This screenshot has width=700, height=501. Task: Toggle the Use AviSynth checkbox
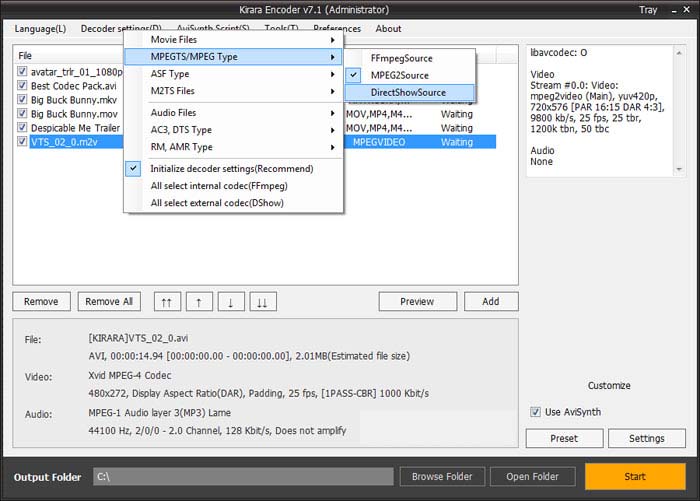[536, 412]
